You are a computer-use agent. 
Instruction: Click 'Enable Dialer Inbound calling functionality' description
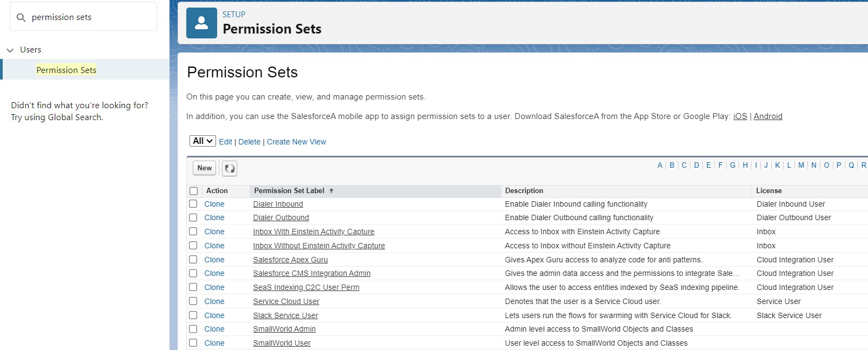coord(576,204)
